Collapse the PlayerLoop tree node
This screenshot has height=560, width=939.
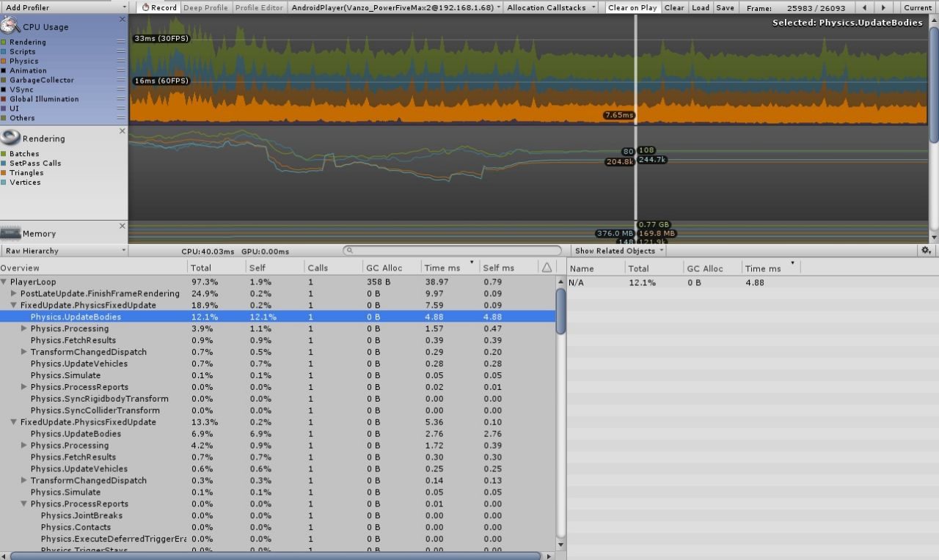pyautogui.click(x=4, y=282)
